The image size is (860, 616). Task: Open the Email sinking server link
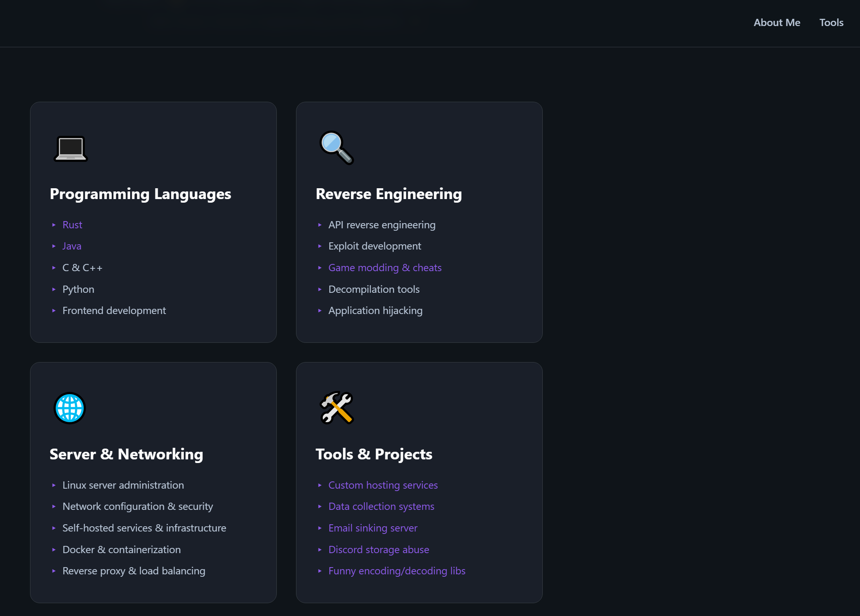(x=373, y=528)
